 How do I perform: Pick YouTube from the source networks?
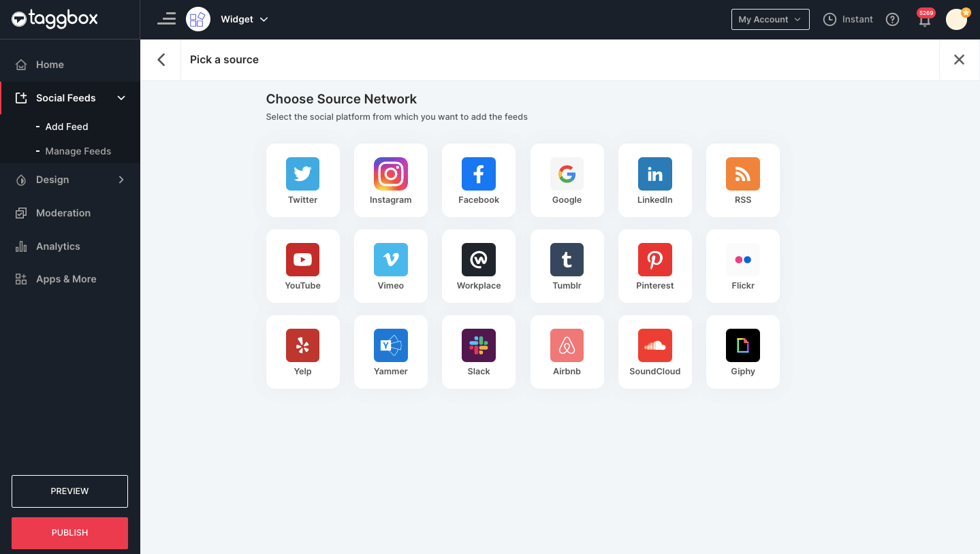pos(302,265)
